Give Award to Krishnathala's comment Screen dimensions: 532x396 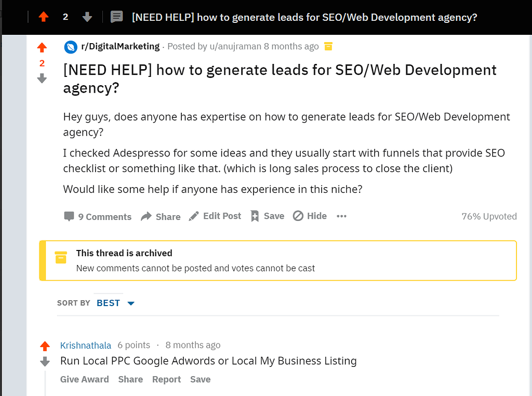(x=85, y=379)
